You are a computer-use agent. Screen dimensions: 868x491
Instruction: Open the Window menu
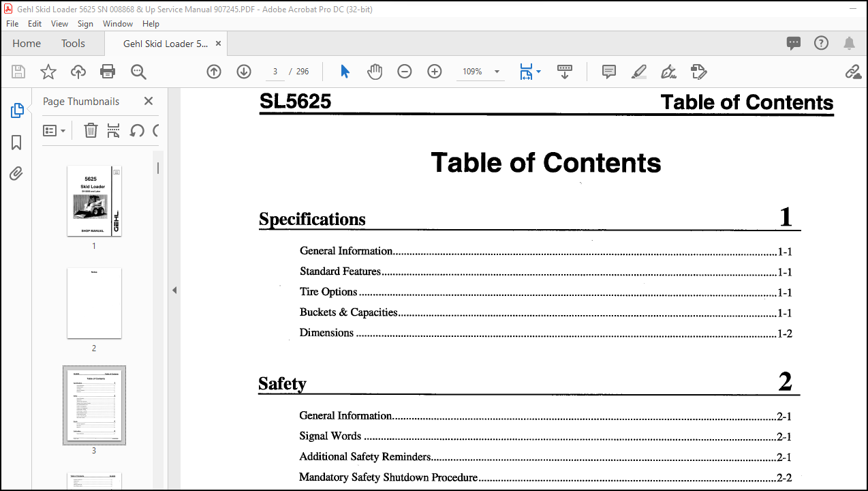click(x=118, y=23)
